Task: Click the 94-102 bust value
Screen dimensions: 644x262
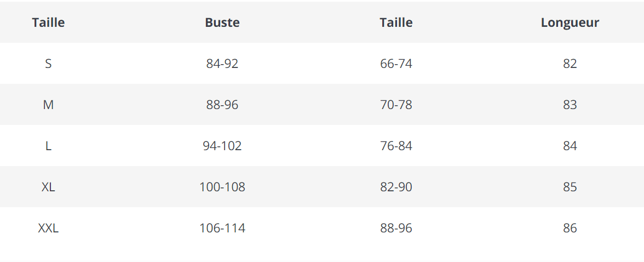Action: (x=222, y=146)
